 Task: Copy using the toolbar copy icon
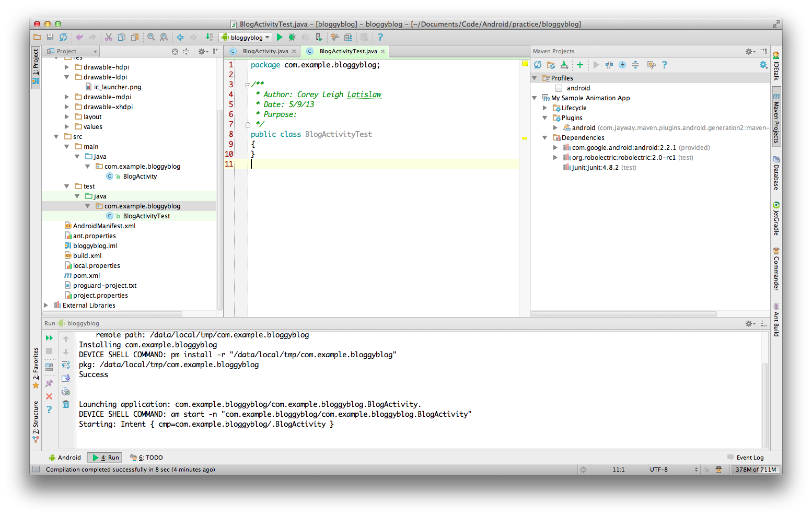point(122,37)
